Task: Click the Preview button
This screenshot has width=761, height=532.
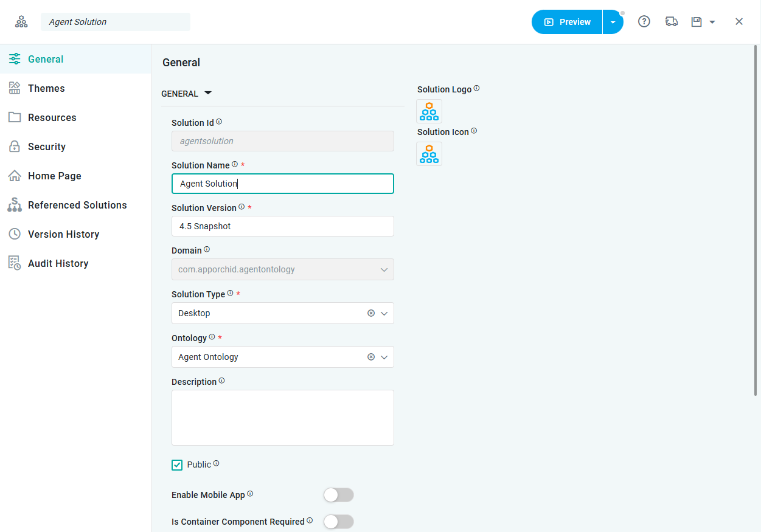Action: pyautogui.click(x=567, y=22)
